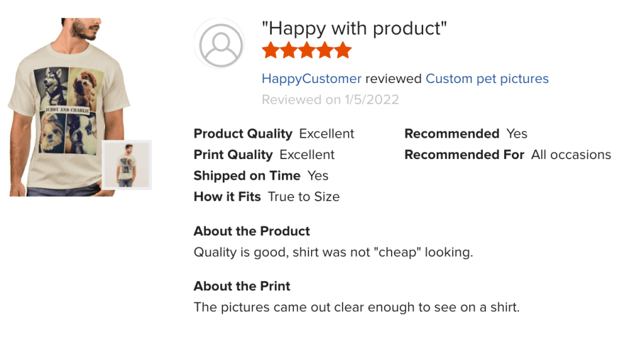Click the "Reviewed on 1/5/2022" date text
Viewport: 644px width, 342px height.
[330, 99]
